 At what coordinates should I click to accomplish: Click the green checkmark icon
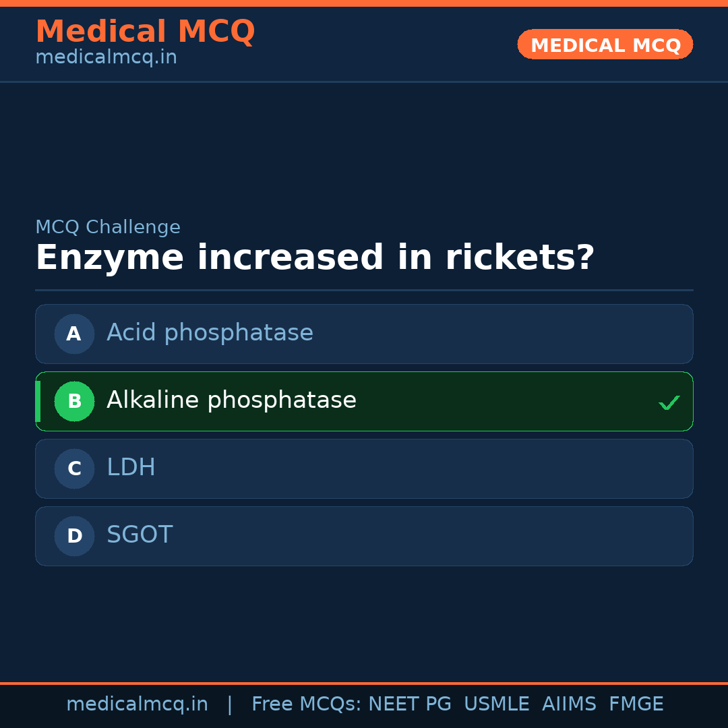(x=669, y=402)
